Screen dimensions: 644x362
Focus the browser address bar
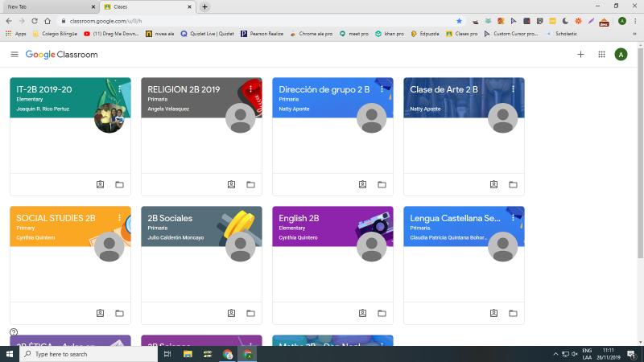[242, 21]
